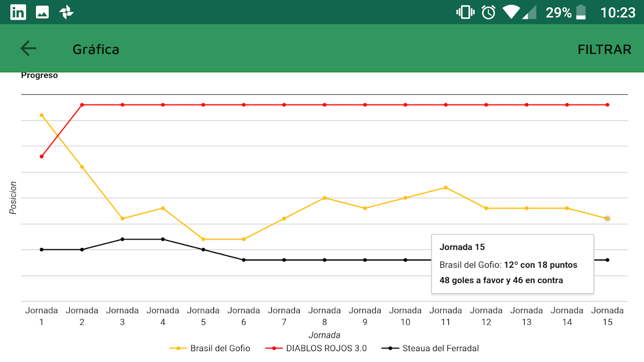Screen dimensions: 644x362
Task: Tap the Wi-Fi status icon
Action: point(511,12)
